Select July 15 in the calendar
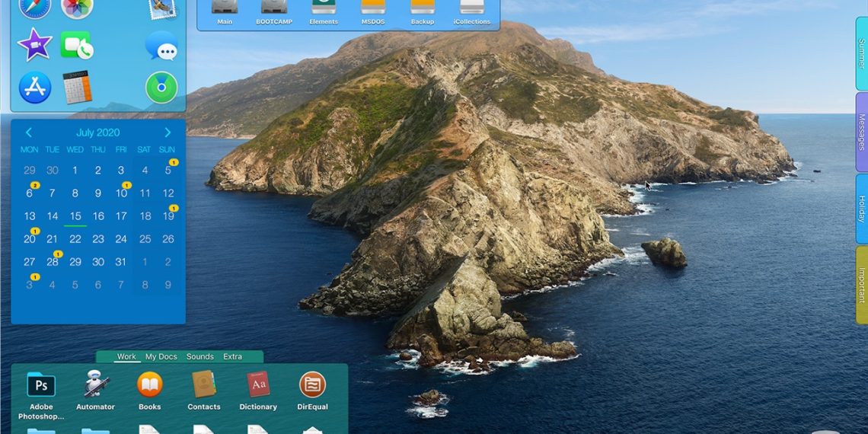The height and width of the screenshot is (434, 868). [x=75, y=216]
